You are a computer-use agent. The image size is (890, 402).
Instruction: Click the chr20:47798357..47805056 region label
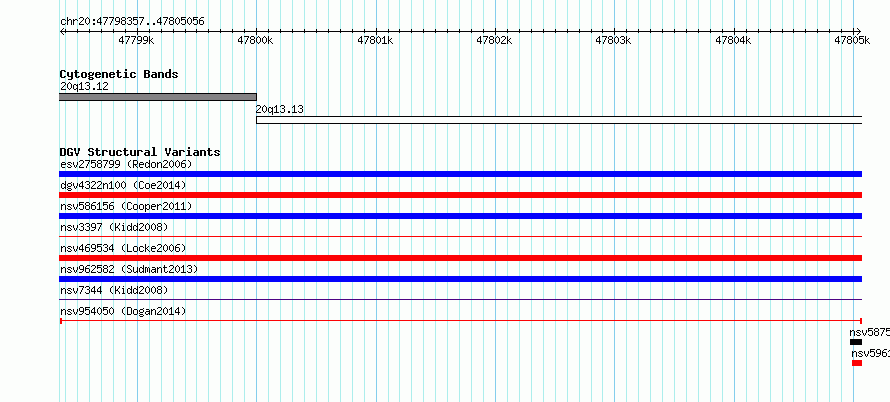(x=132, y=22)
